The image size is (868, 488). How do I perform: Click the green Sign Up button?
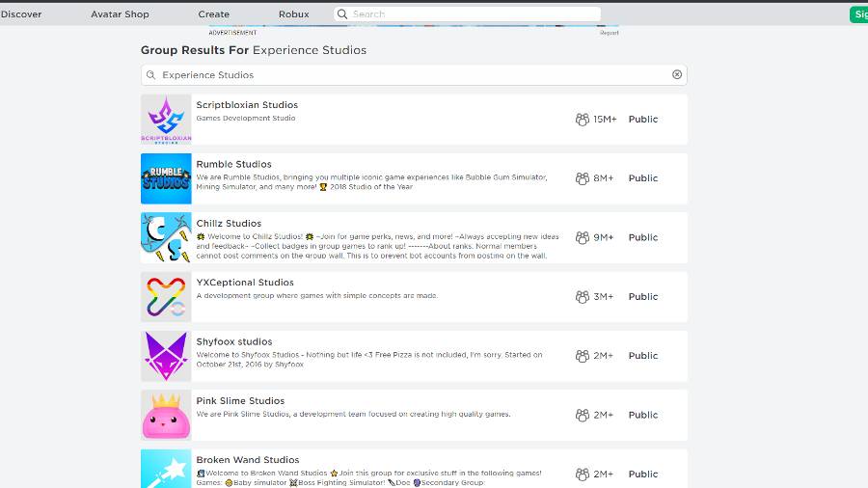[859, 14]
